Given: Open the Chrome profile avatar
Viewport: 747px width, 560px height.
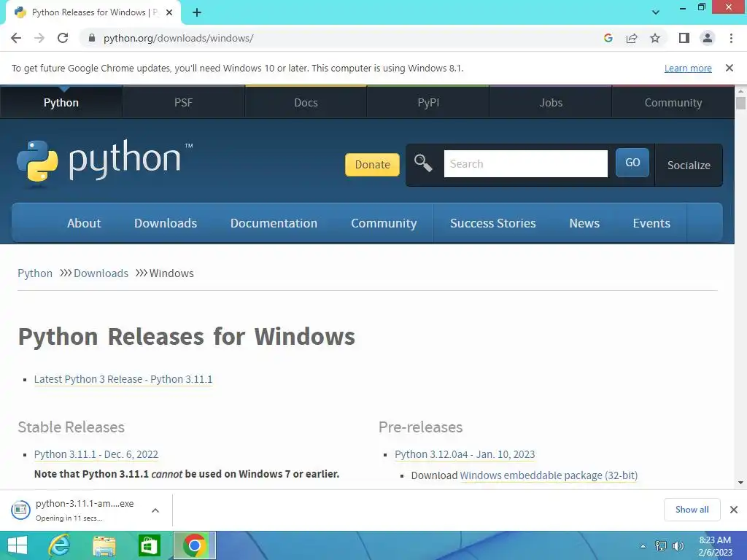Looking at the screenshot, I should click(708, 38).
